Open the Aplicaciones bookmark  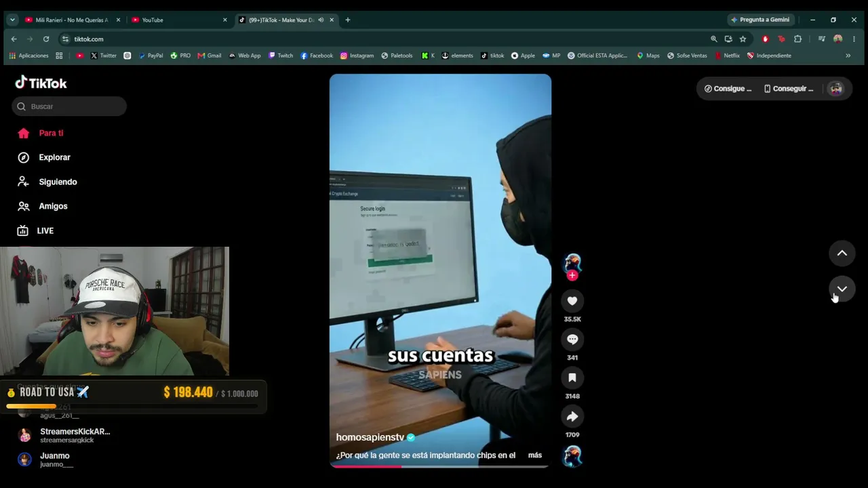tap(28, 56)
